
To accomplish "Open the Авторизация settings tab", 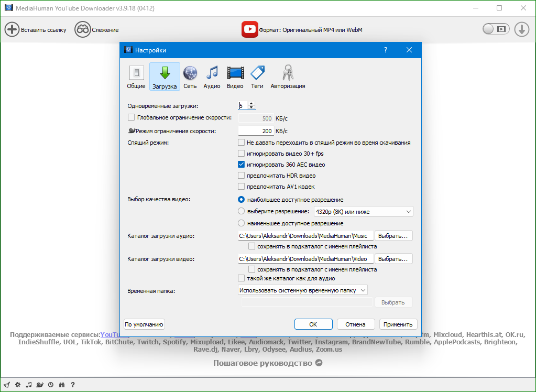I will click(x=288, y=77).
